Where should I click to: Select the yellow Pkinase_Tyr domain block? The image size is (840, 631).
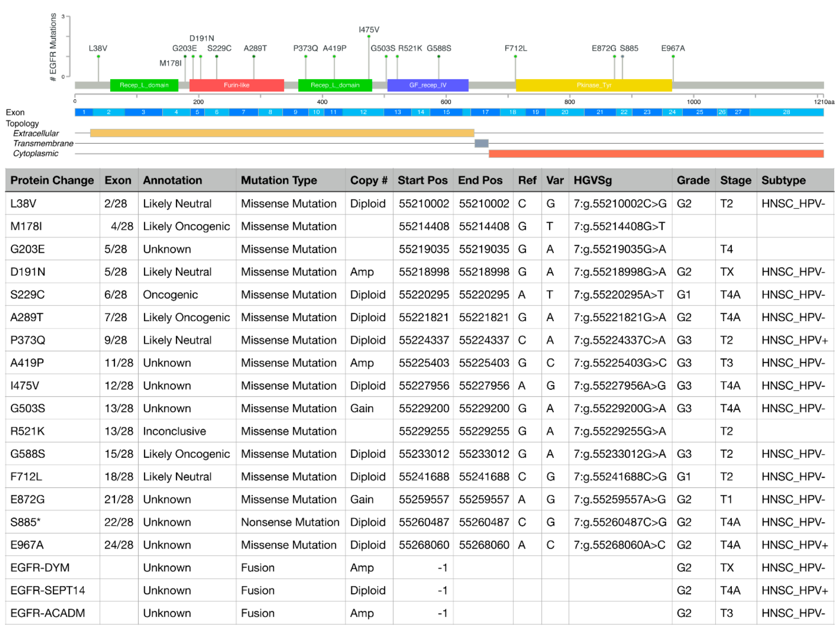click(x=594, y=85)
